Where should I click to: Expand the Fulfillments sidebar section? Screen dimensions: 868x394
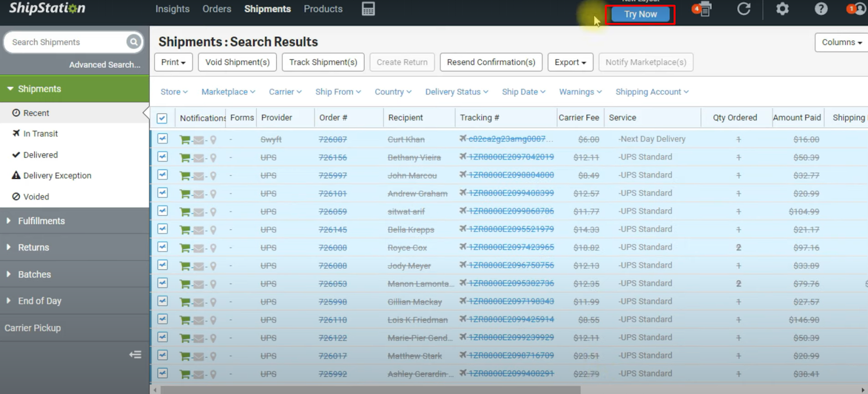75,221
